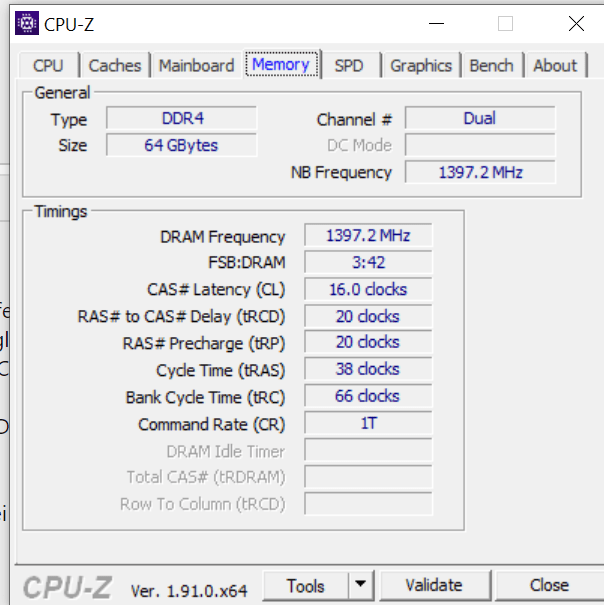
Task: Click the CPU-Z app icon in title bar
Action: tap(27, 24)
